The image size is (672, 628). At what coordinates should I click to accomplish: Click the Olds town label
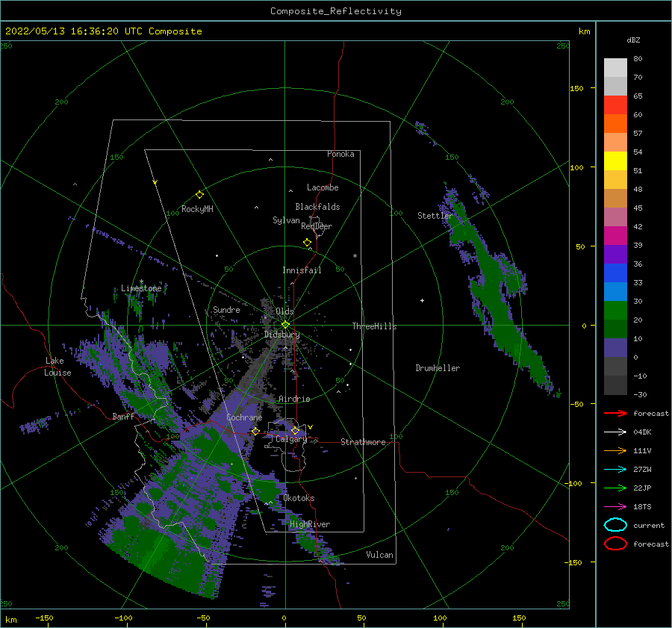coord(284,311)
